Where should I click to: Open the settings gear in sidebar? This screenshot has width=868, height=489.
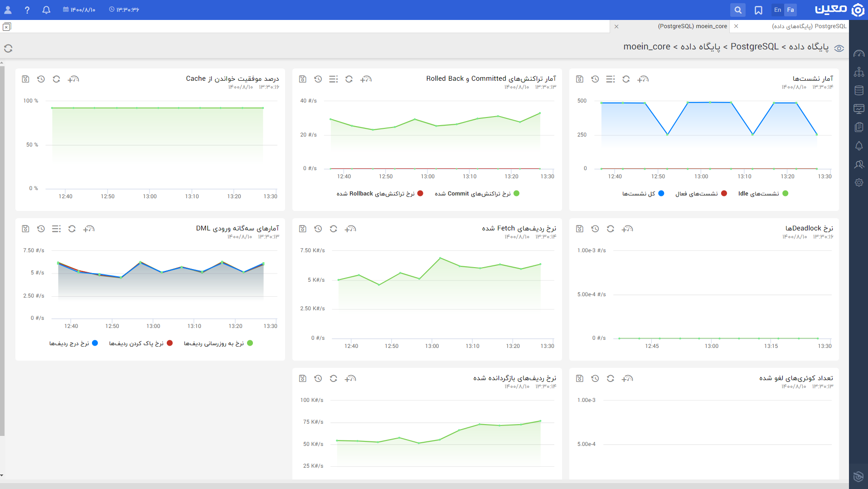(859, 182)
